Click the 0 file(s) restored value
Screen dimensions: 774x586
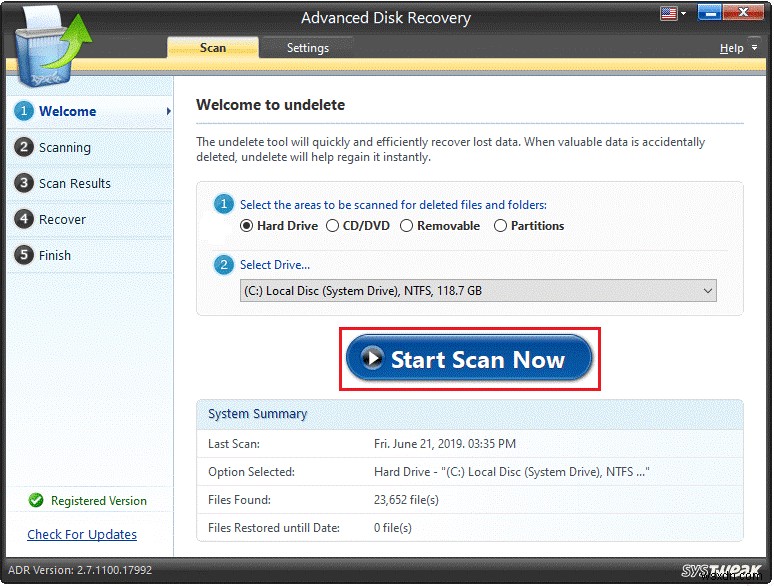392,528
